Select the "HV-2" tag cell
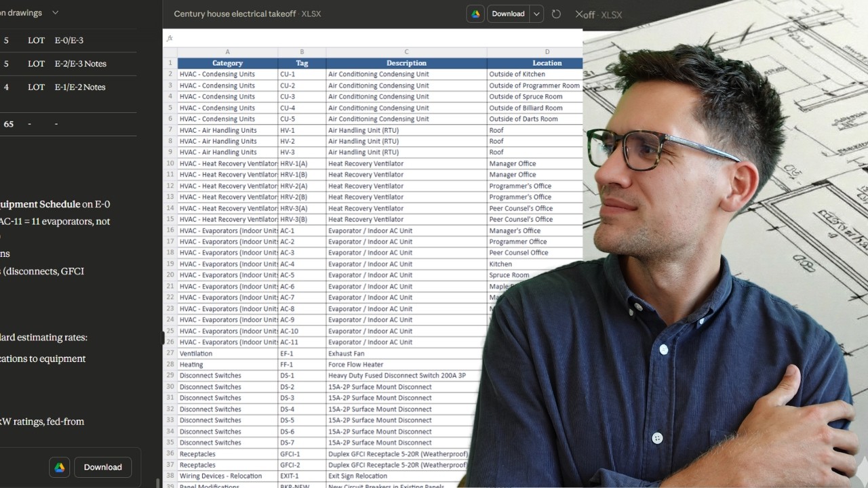 (302, 142)
